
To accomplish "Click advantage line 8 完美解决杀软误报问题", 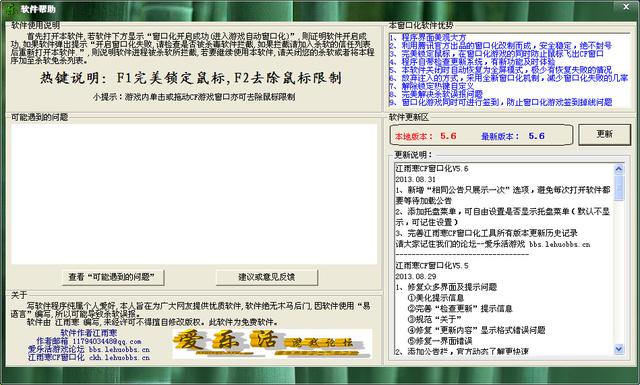I will [436, 94].
